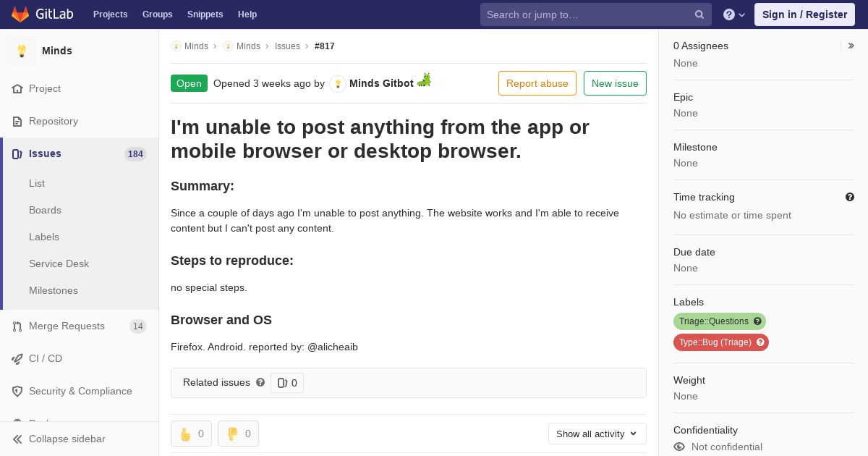The image size is (868, 456).
Task: Click the GitLab fox logo
Action: [20, 14]
